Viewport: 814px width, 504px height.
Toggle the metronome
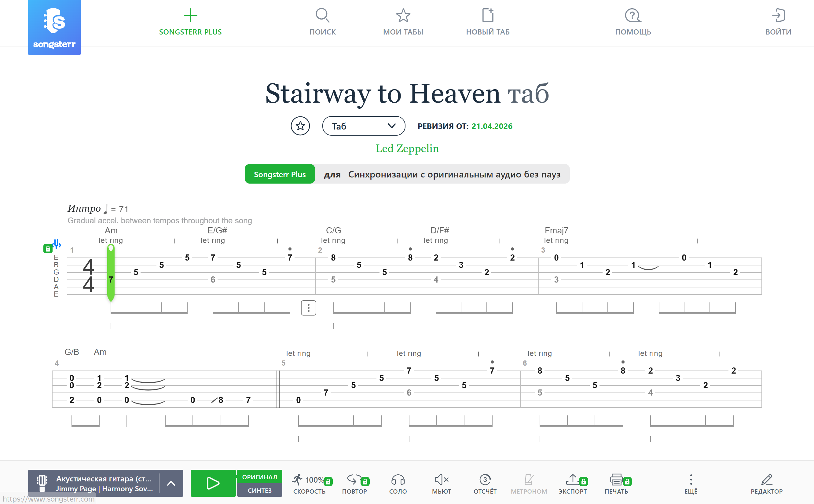point(529,484)
